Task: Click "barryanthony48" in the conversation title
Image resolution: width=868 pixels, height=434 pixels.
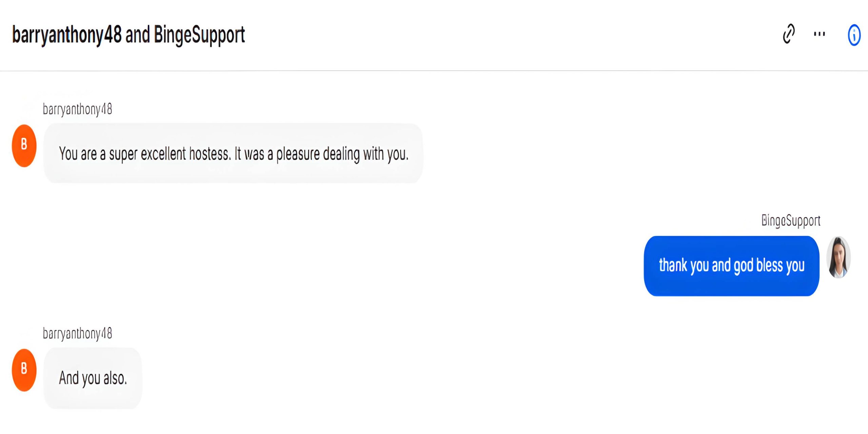Action: 67,35
